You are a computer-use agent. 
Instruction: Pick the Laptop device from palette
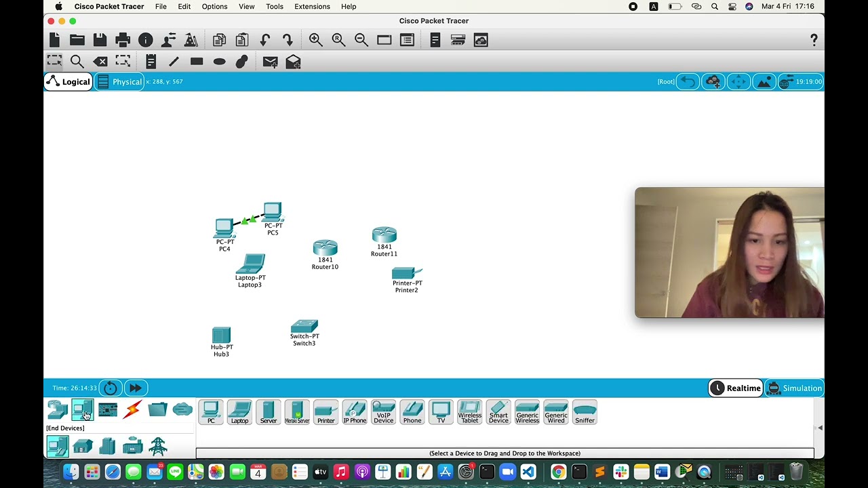click(x=239, y=413)
